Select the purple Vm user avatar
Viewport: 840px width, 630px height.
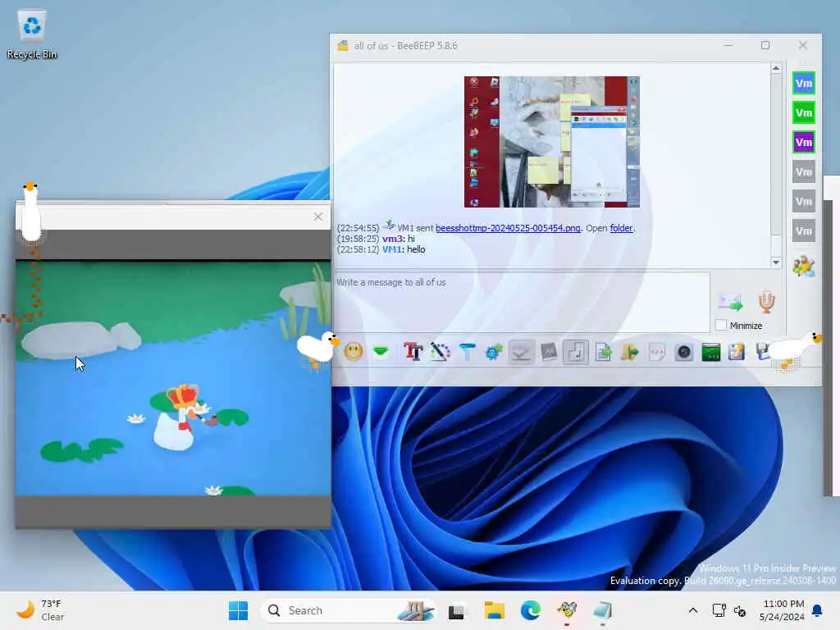804,142
